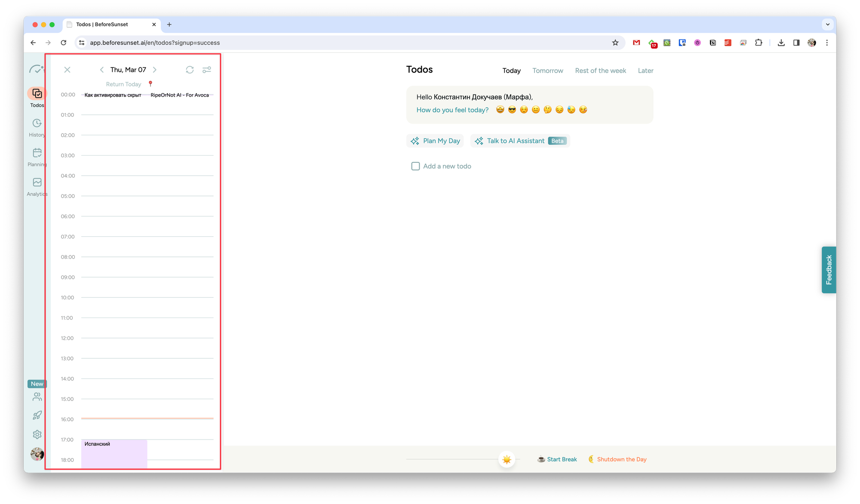Switch to the Tomorrow tab
The height and width of the screenshot is (504, 860).
click(547, 70)
